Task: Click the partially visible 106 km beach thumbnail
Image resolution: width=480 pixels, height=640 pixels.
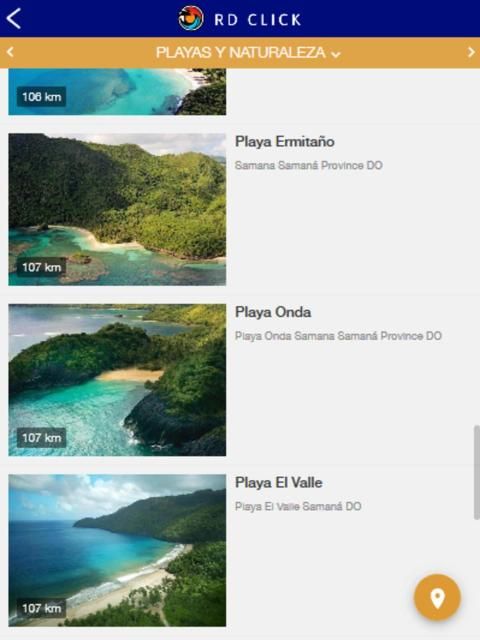Action: click(x=117, y=92)
